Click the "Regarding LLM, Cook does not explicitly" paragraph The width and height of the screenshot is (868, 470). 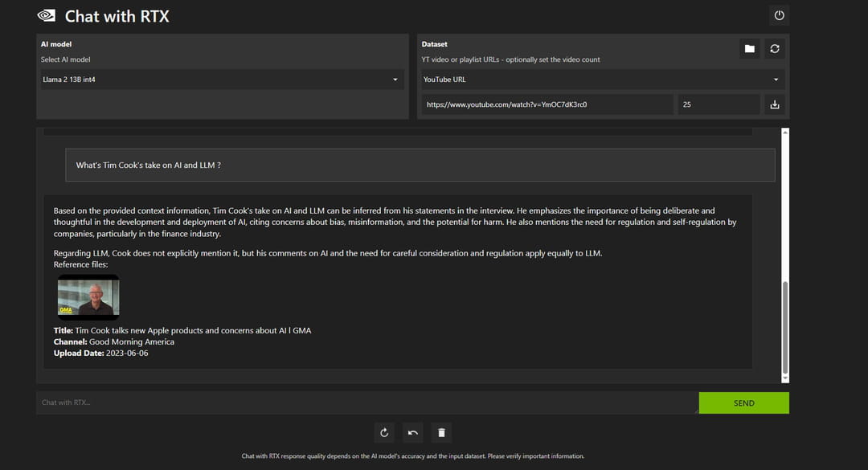coord(328,254)
